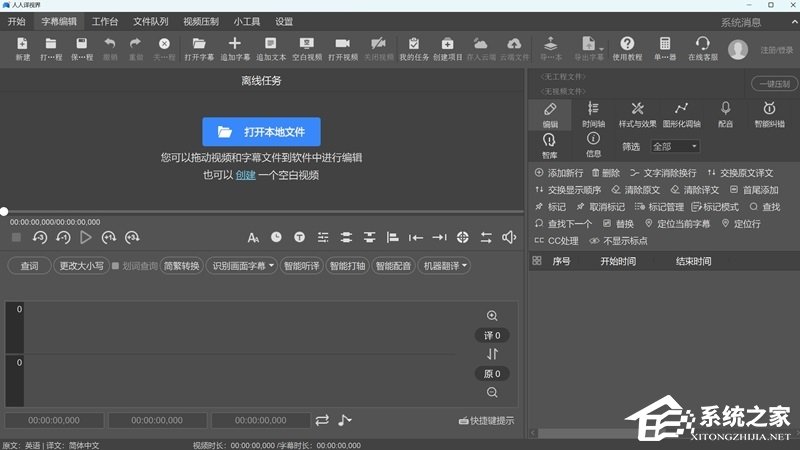Image resolution: width=800 pixels, height=450 pixels.
Task: Open the 小工具 menu
Action: [x=247, y=21]
